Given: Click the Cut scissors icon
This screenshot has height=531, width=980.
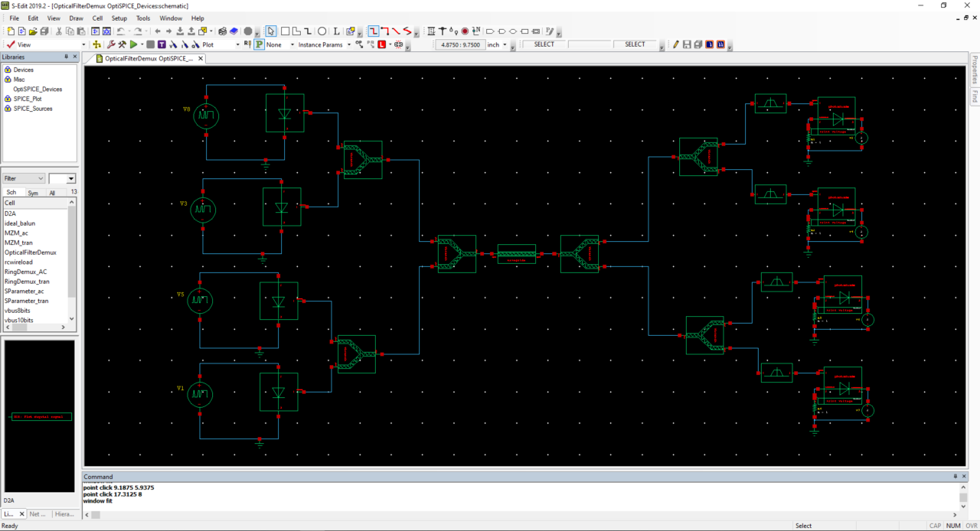Looking at the screenshot, I should 58,31.
